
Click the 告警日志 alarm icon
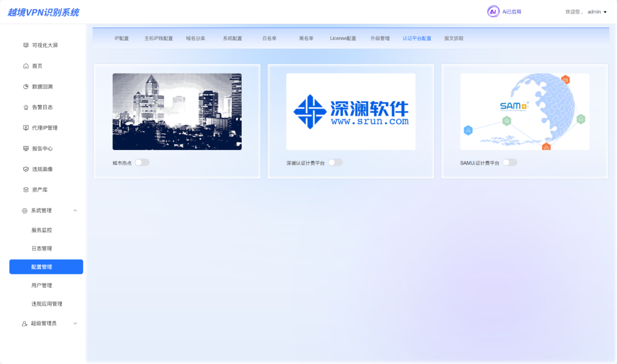pos(26,107)
